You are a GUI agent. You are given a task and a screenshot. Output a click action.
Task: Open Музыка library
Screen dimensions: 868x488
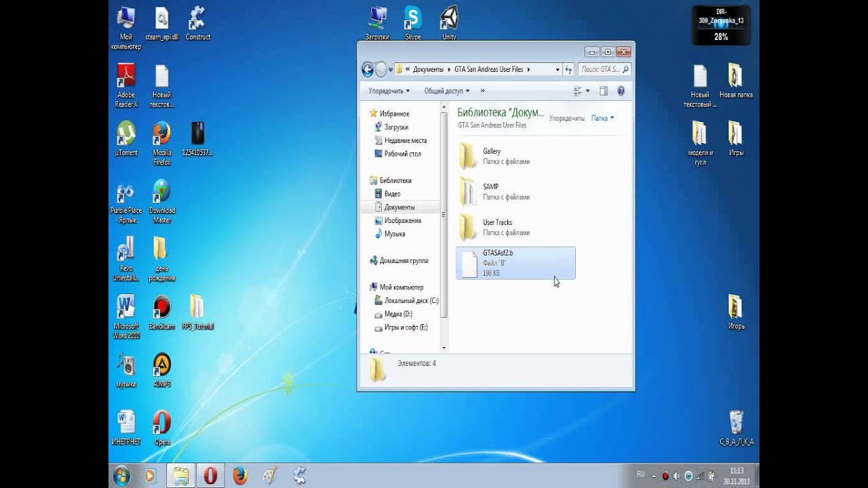tap(390, 234)
